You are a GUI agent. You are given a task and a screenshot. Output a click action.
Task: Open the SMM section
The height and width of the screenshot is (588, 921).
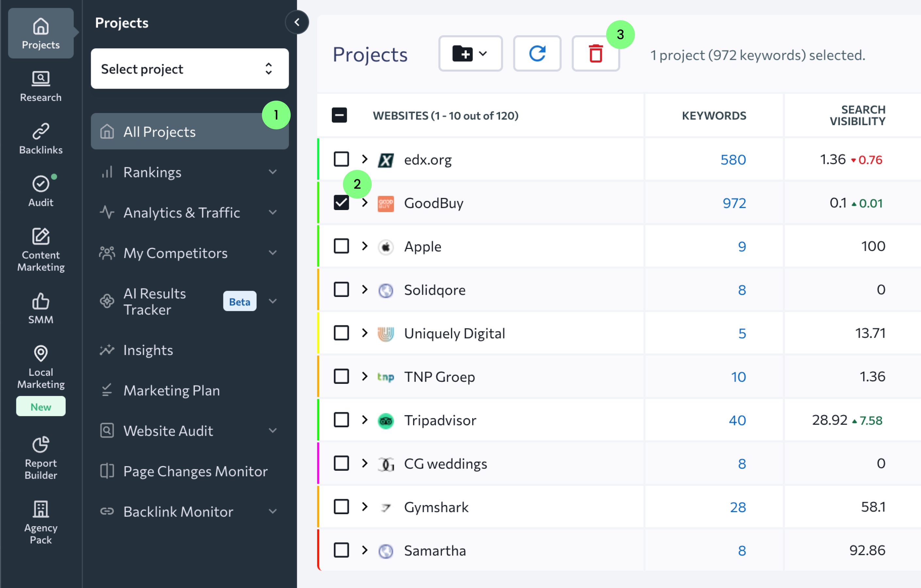(40, 308)
